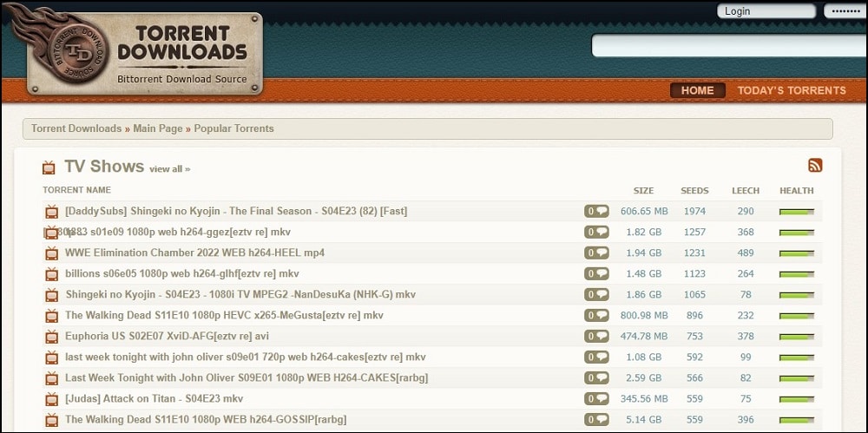Click the Popular Torrents breadcrumb link

tap(233, 128)
